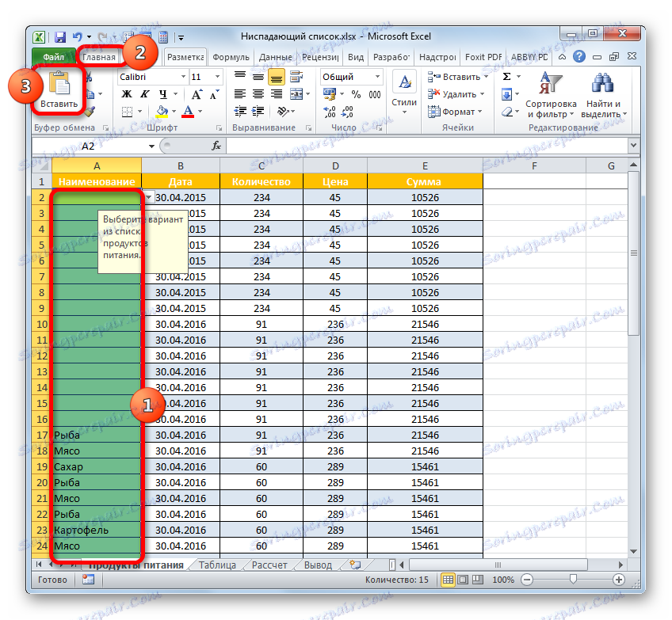The image size is (672, 620).
Task: Toggle Underline Ч formatting
Action: click(x=163, y=94)
